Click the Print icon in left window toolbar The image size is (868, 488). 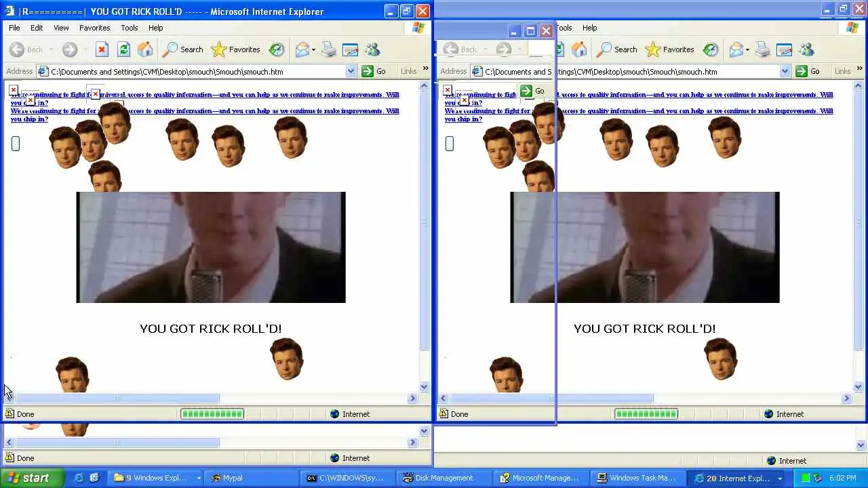(x=329, y=49)
